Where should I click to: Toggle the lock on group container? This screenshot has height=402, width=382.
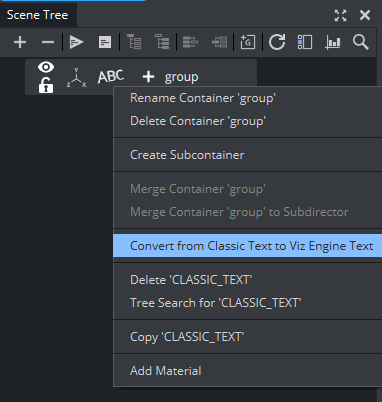pyautogui.click(x=46, y=85)
